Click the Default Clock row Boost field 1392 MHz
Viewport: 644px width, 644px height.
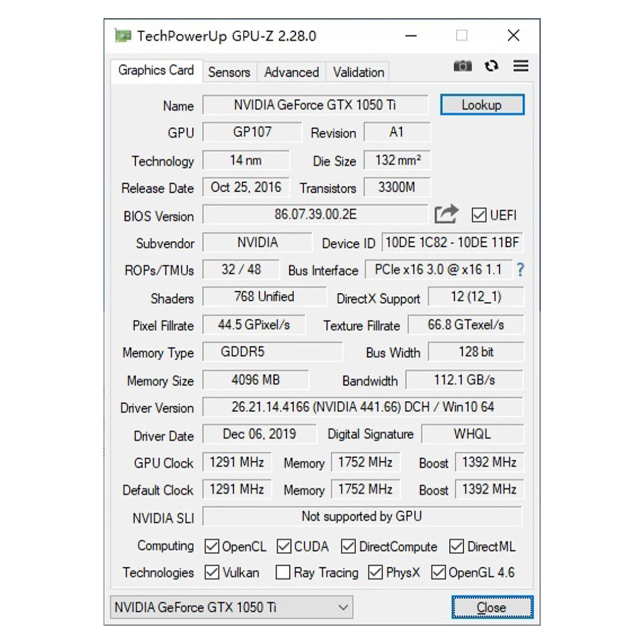tap(489, 489)
